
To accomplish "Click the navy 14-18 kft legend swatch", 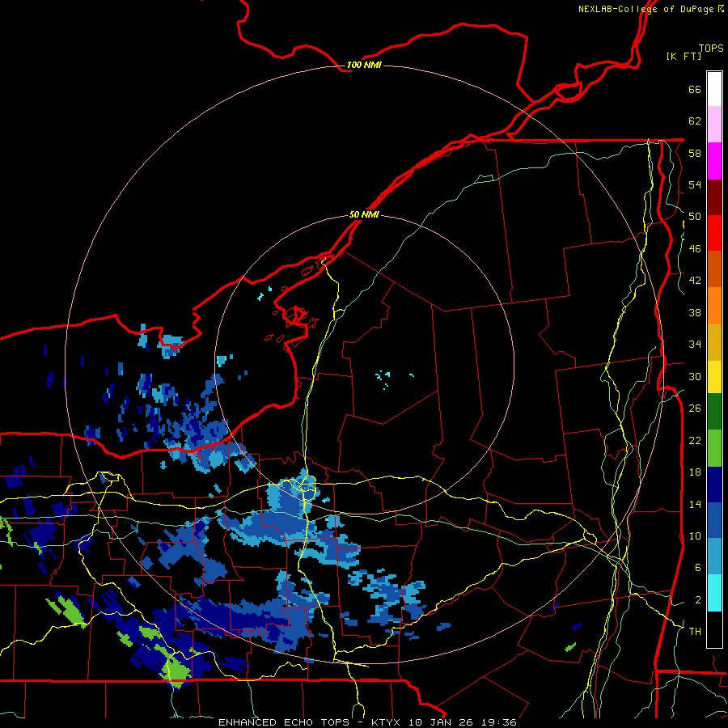I will pyautogui.click(x=714, y=485).
